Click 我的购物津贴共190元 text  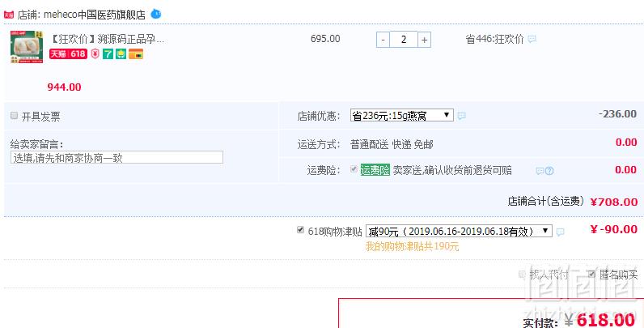click(413, 247)
